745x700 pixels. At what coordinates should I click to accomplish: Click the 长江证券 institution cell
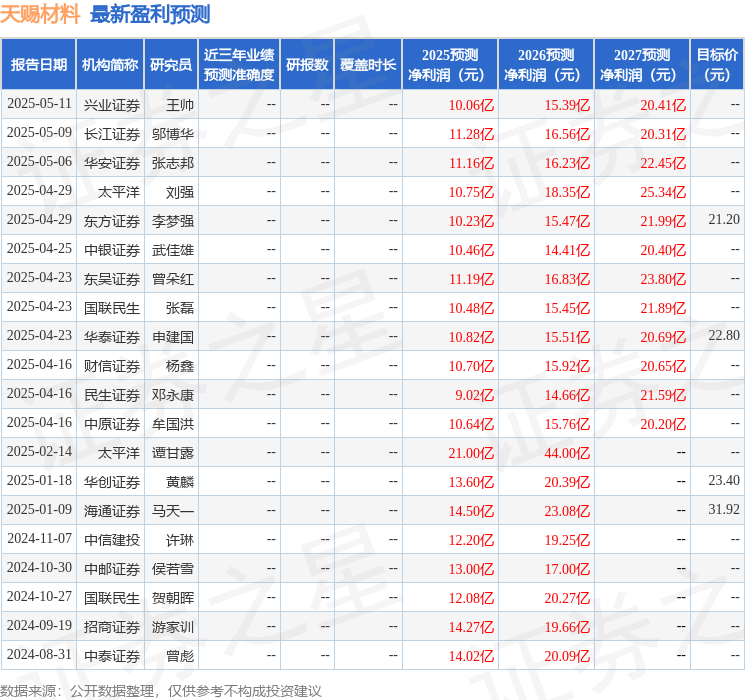[111, 133]
